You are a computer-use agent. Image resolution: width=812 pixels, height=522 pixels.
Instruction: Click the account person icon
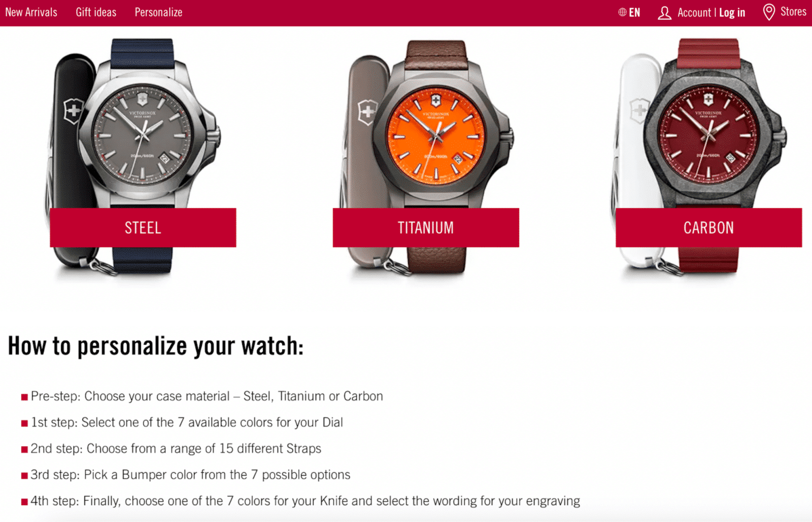tap(664, 13)
